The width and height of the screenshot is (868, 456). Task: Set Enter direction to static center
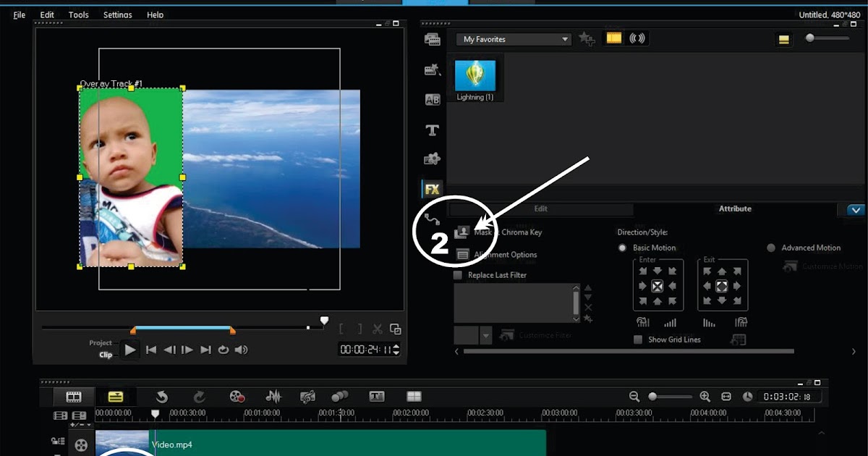pyautogui.click(x=657, y=286)
